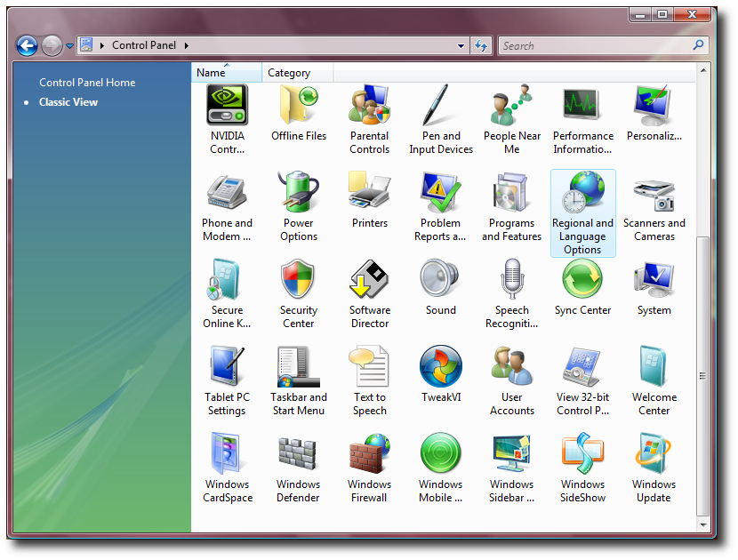
Task: Open Problem Reports and Solutions
Action: 441,207
